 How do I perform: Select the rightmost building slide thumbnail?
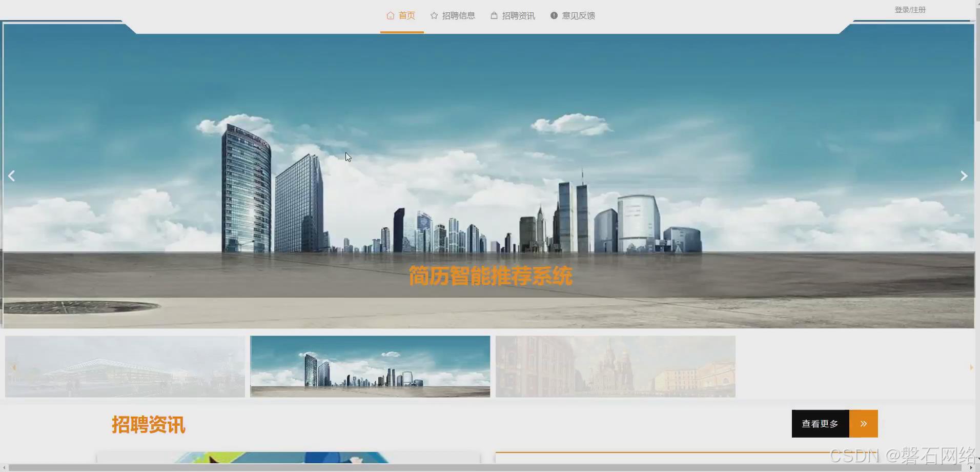615,366
